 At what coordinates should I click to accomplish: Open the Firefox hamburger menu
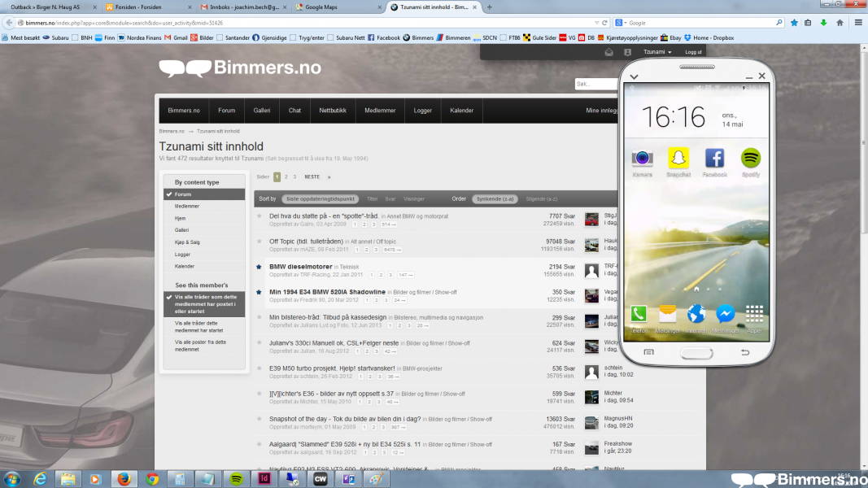point(858,23)
